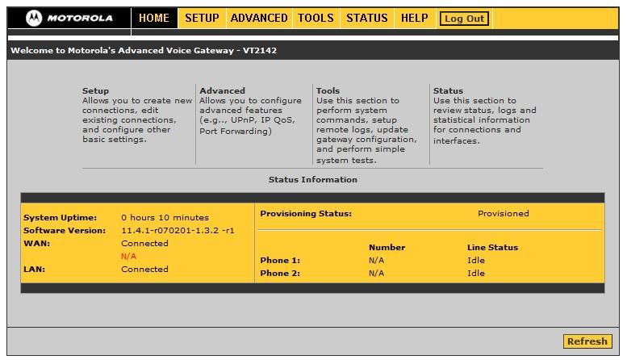627x364 pixels.
Task: Select the Status section heading
Action: tap(448, 91)
